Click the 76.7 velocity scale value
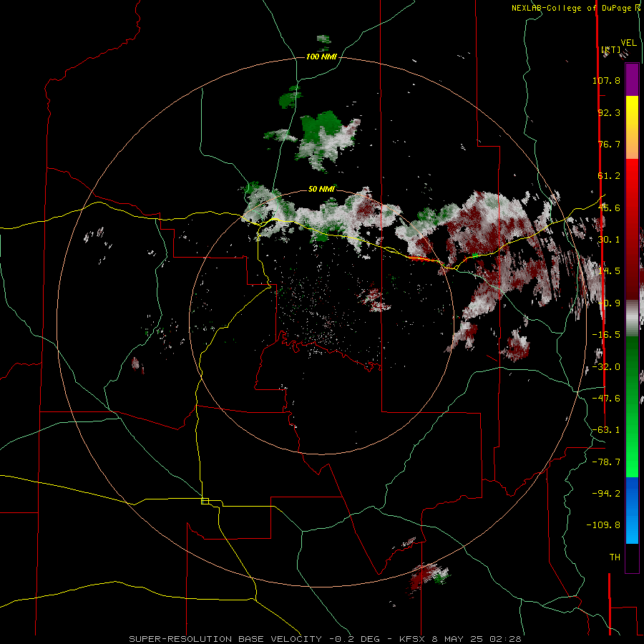 click(609, 144)
